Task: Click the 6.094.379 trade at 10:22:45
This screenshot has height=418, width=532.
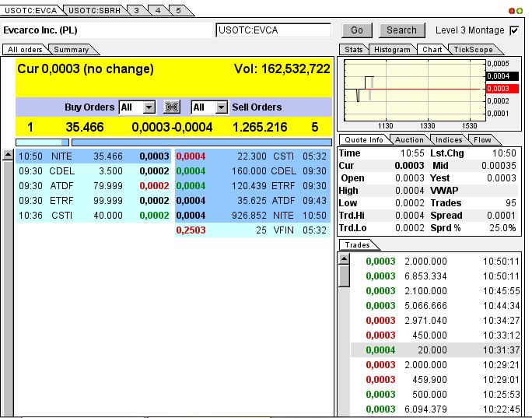Action: 436,409
